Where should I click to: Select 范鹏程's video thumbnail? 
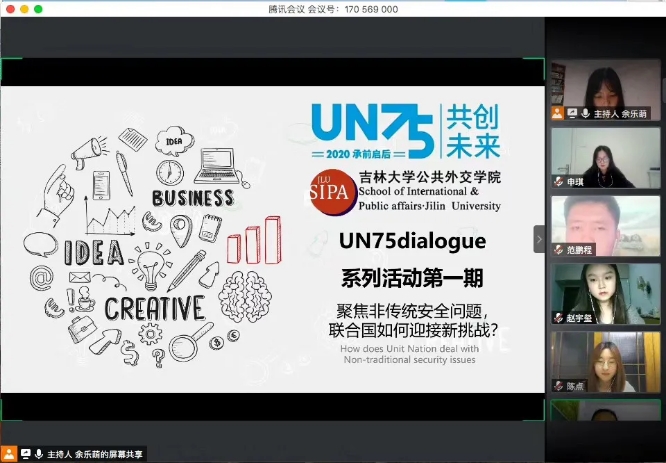605,225
